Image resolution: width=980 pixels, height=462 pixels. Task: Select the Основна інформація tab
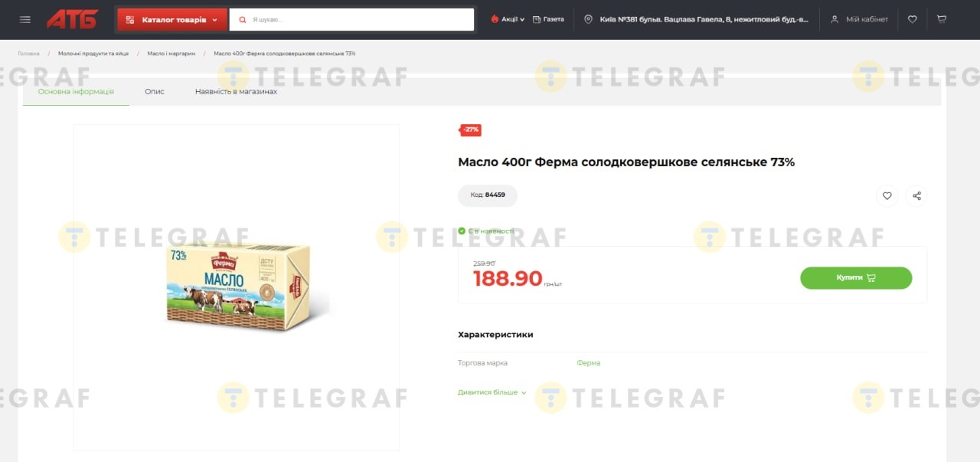pos(76,91)
